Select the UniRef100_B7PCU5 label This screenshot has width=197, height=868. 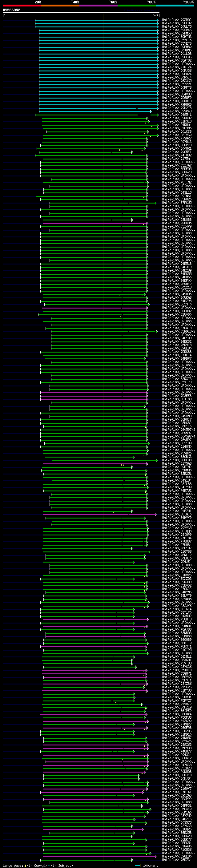click(x=177, y=203)
